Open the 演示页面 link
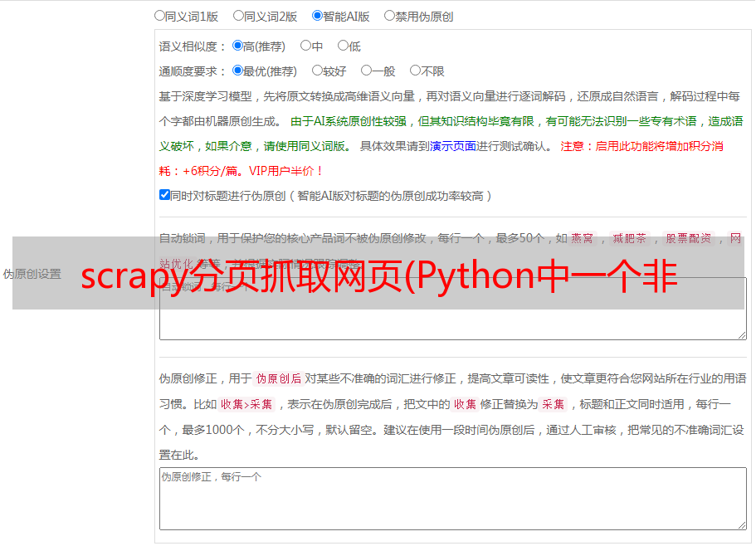Screen dimensions: 756x546 453,146
